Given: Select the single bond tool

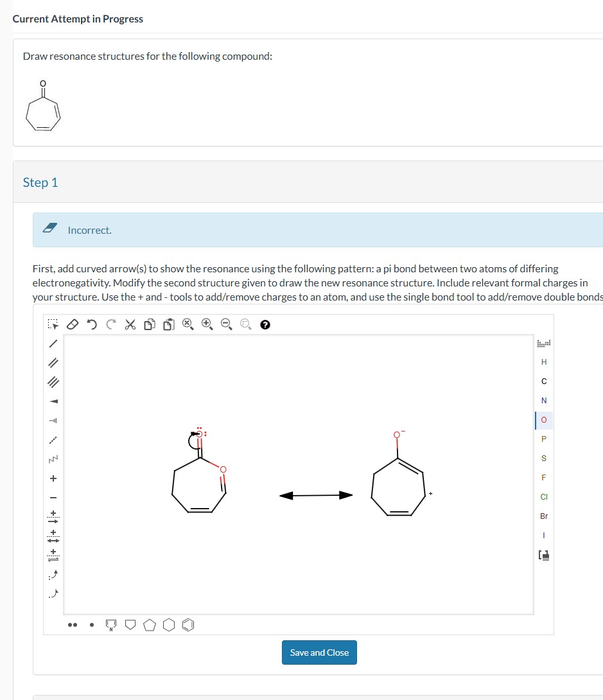Looking at the screenshot, I should (54, 344).
